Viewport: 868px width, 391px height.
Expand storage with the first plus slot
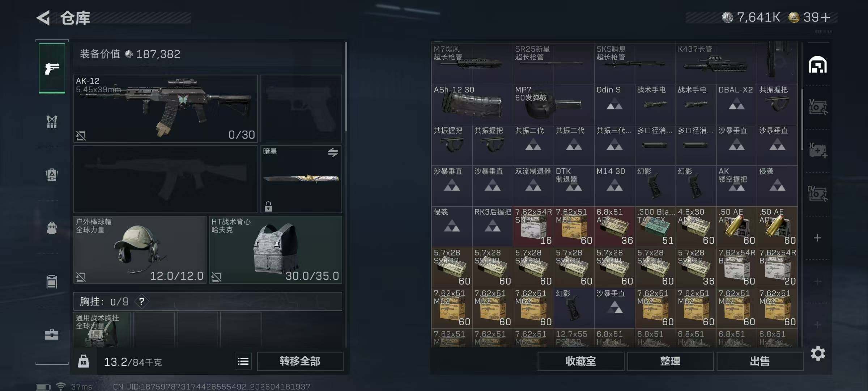pyautogui.click(x=817, y=238)
